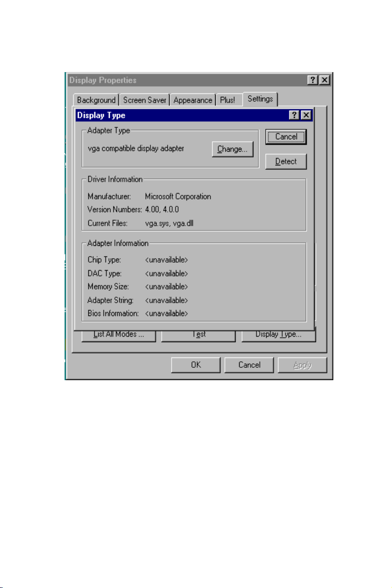The height and width of the screenshot is (588, 392).
Task: Click the Display Properties title bar
Action: tap(199, 80)
